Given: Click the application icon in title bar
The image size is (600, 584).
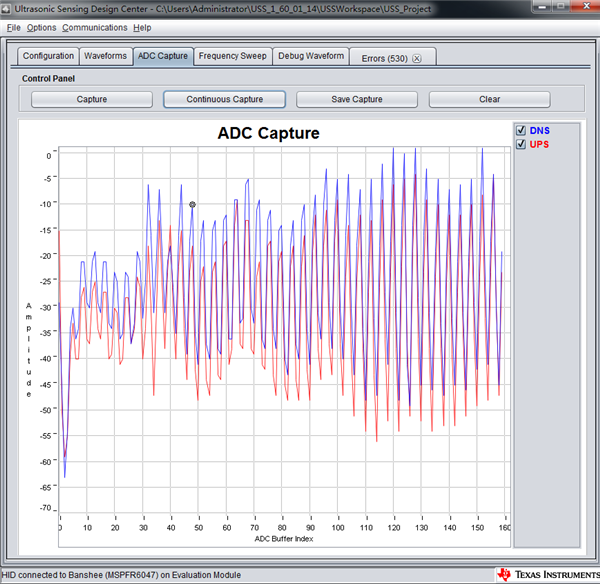Looking at the screenshot, I should [5, 9].
